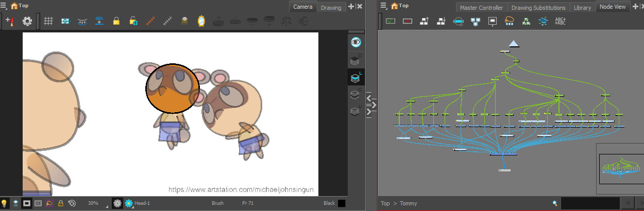Click the render view rectangle icon
This screenshot has width=644, height=211.
tap(27, 203)
